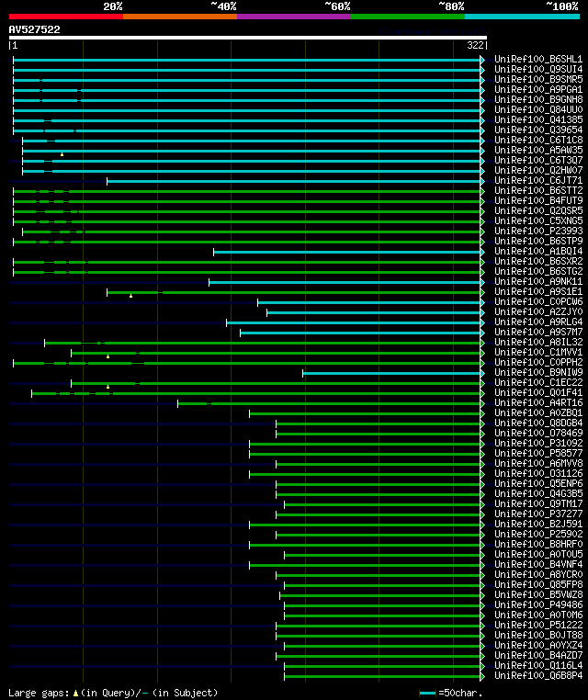Select label UniRef100_A4RT16
The height and width of the screenshot is (700, 588).
click(x=538, y=402)
